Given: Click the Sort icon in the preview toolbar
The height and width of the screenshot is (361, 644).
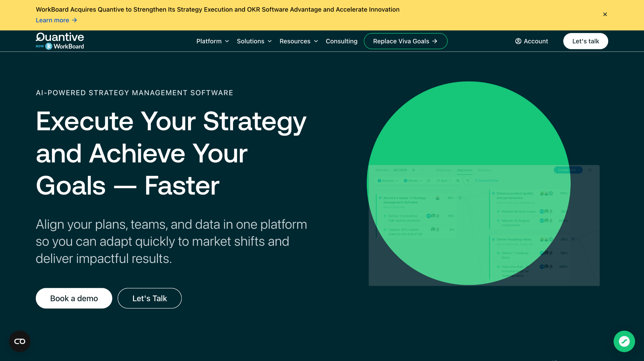Looking at the screenshot, I should click(x=438, y=181).
